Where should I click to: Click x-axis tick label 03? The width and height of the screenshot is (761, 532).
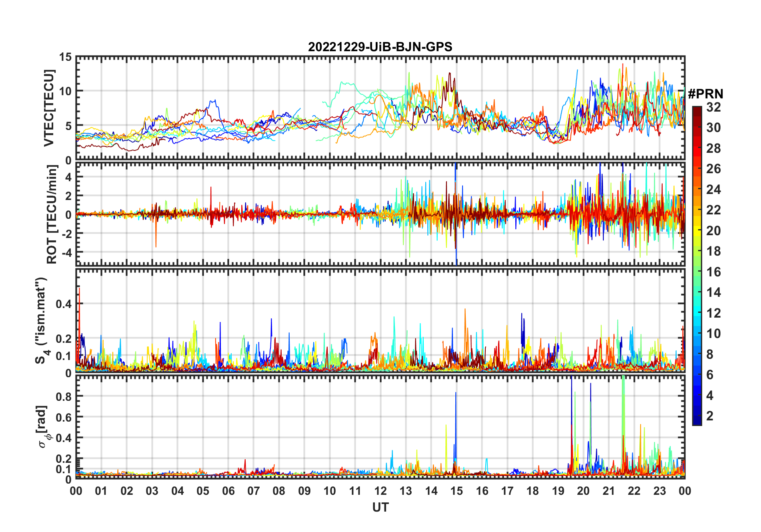coord(152,491)
